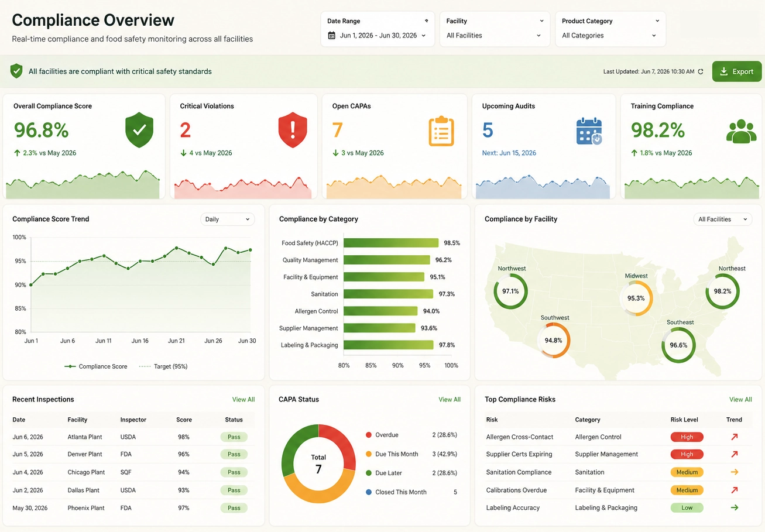Click the Pass badge for Atlanta Plant
This screenshot has width=765, height=532.
tap(234, 437)
